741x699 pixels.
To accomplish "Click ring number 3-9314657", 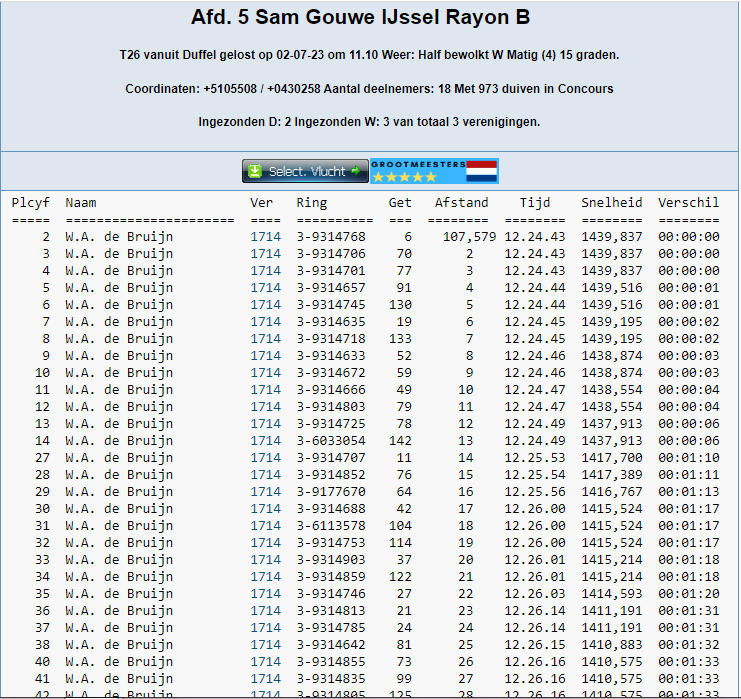I will tap(331, 288).
